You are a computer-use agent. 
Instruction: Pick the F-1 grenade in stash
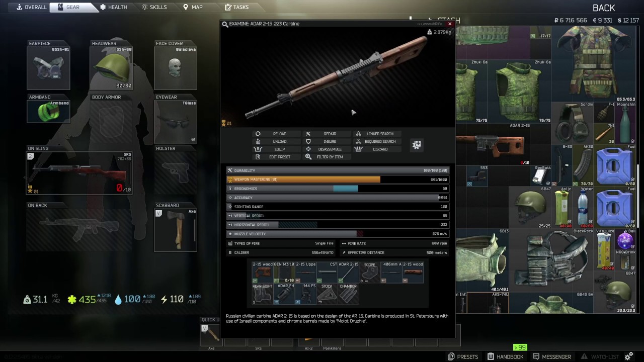coord(605,113)
